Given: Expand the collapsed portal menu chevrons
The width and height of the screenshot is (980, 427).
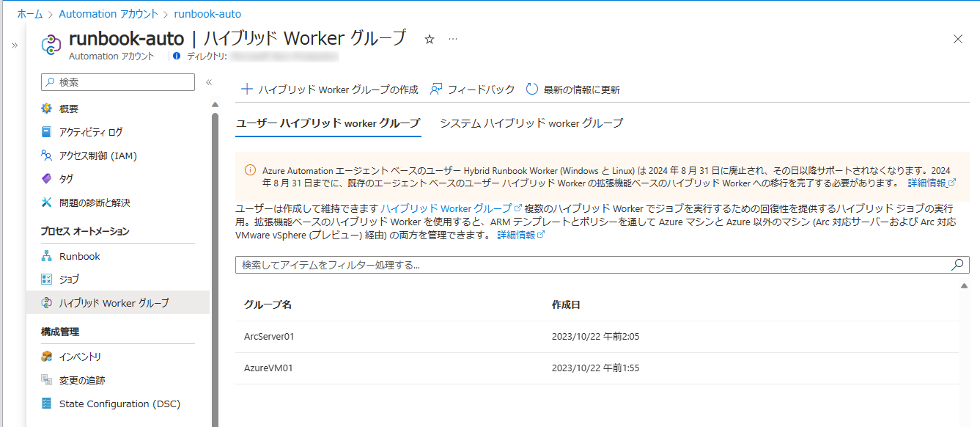Looking at the screenshot, I should [x=14, y=45].
